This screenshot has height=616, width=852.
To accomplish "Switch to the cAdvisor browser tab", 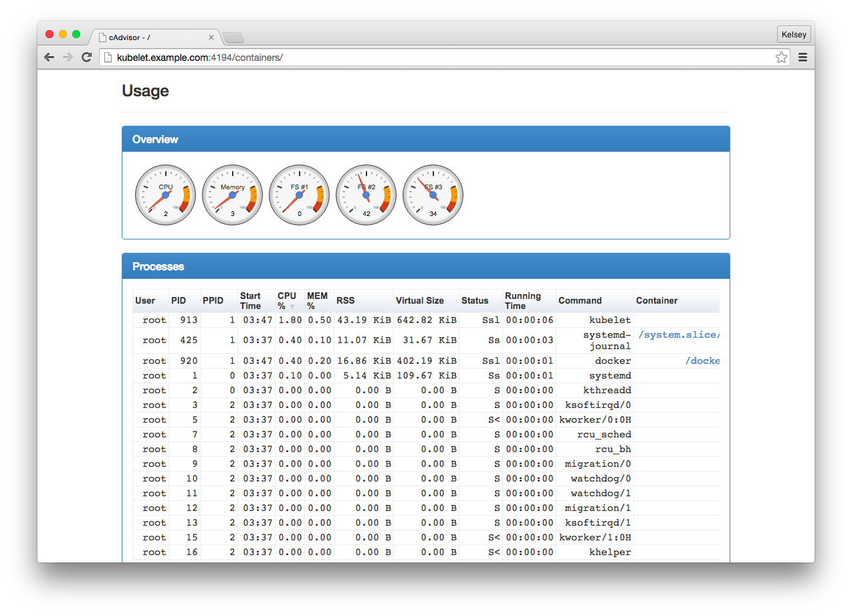I will point(154,37).
